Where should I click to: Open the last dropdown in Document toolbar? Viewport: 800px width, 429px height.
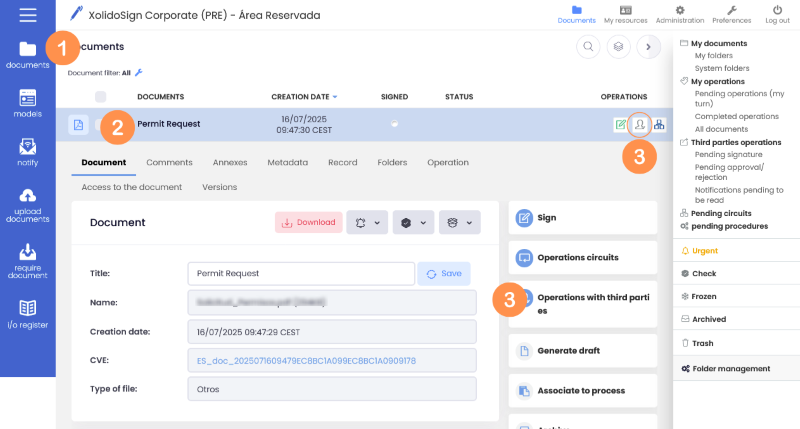coord(459,223)
